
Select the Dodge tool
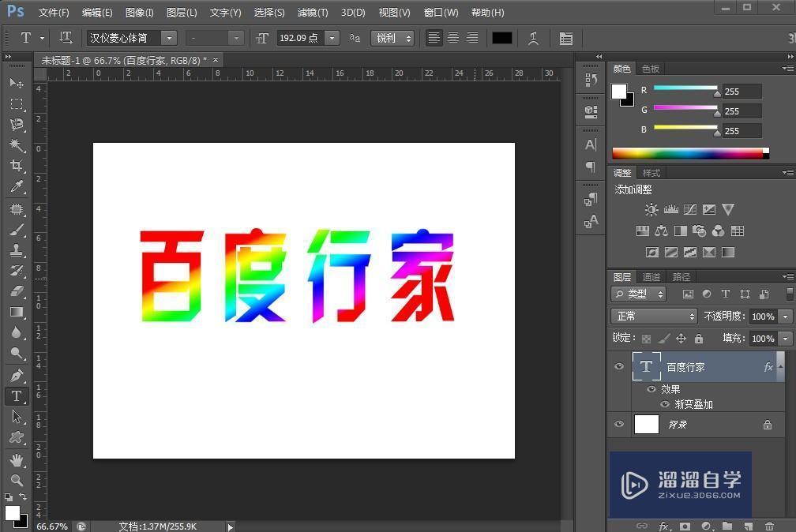17,354
